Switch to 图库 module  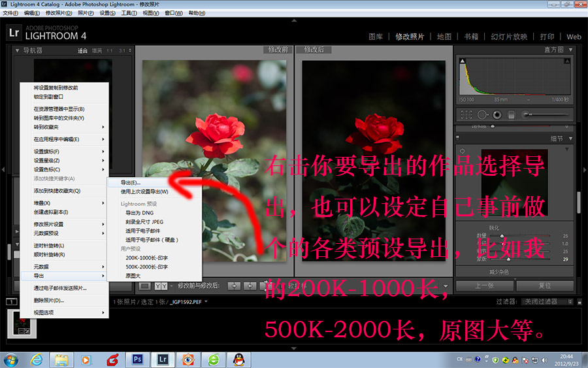tap(376, 37)
